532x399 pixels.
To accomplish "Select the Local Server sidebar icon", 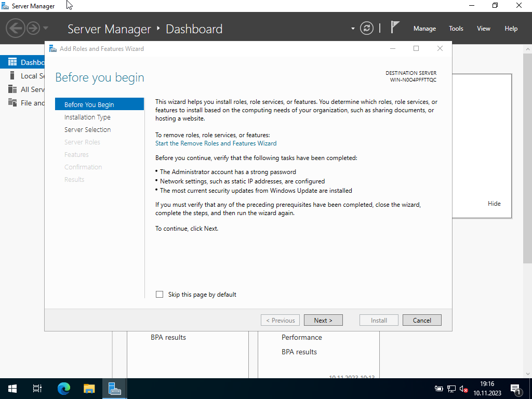I will tap(12, 76).
